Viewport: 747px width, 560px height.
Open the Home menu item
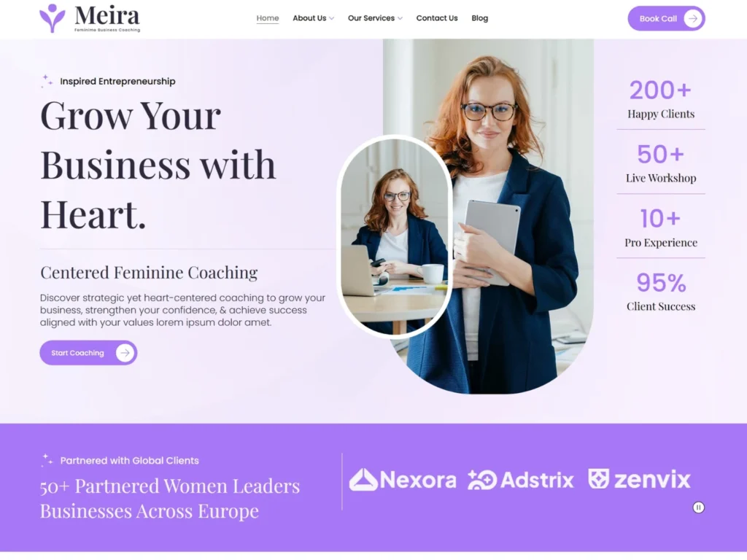(268, 18)
